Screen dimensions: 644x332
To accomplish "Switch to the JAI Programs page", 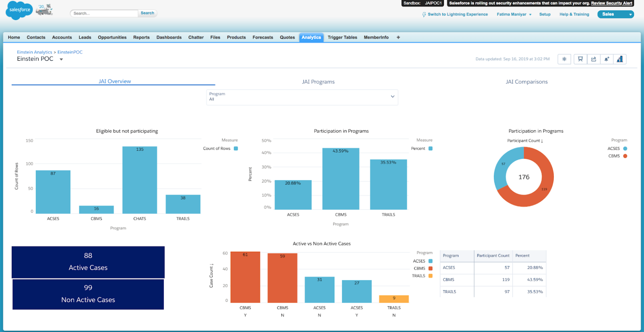I will click(x=318, y=82).
